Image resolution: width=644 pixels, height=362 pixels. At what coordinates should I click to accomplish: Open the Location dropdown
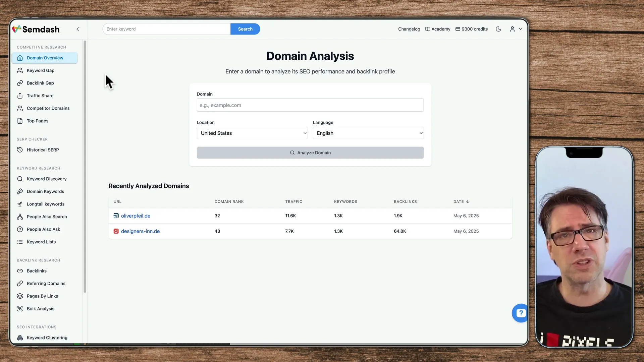click(x=252, y=133)
